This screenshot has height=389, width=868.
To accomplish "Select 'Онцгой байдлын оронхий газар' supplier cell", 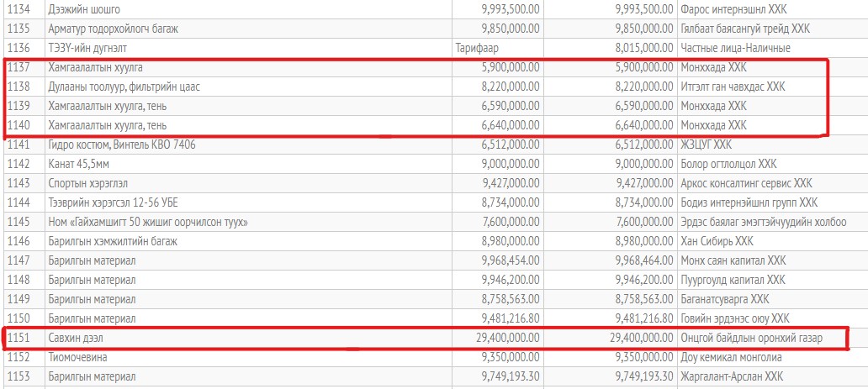I will (750, 338).
